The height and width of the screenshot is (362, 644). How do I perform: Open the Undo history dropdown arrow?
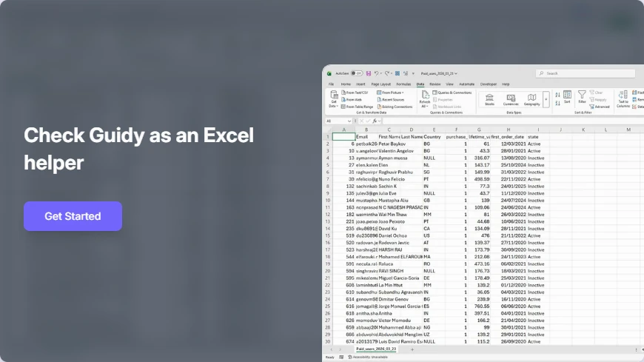click(380, 73)
